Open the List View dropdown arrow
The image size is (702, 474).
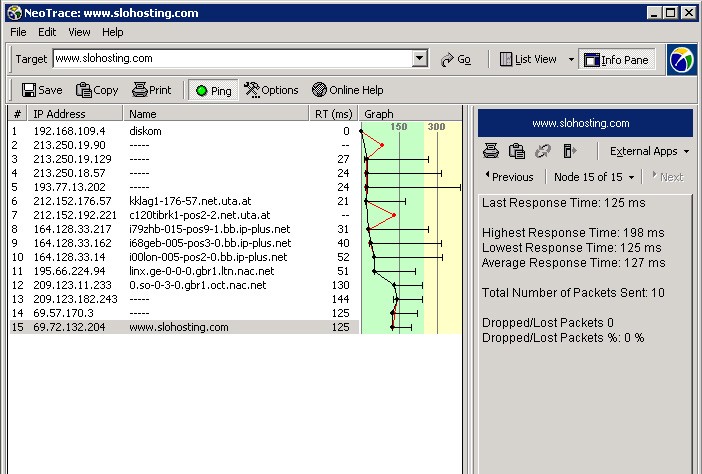571,59
